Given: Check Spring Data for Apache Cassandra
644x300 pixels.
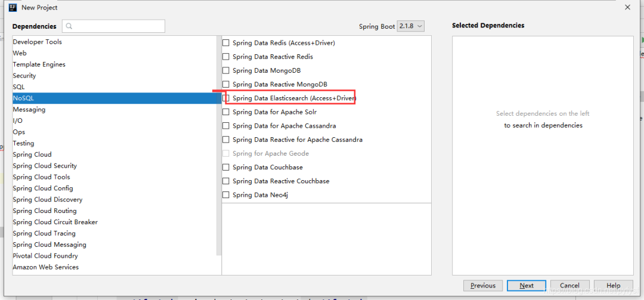Looking at the screenshot, I should [x=226, y=126].
